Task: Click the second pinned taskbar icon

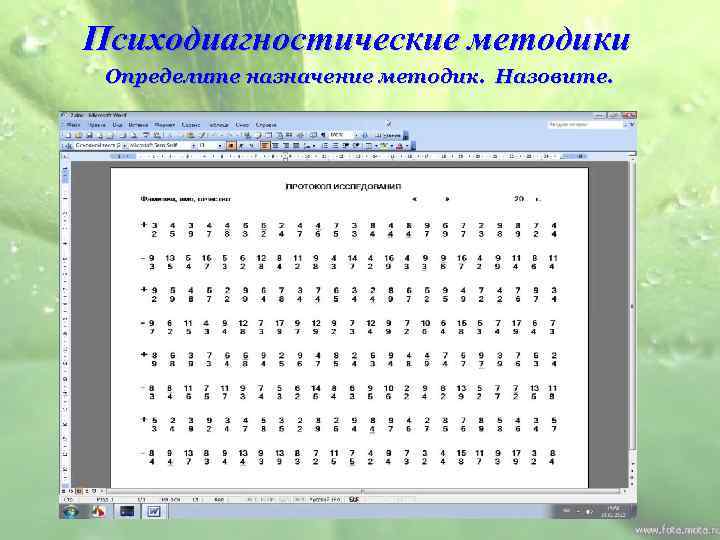Action: coord(126,511)
